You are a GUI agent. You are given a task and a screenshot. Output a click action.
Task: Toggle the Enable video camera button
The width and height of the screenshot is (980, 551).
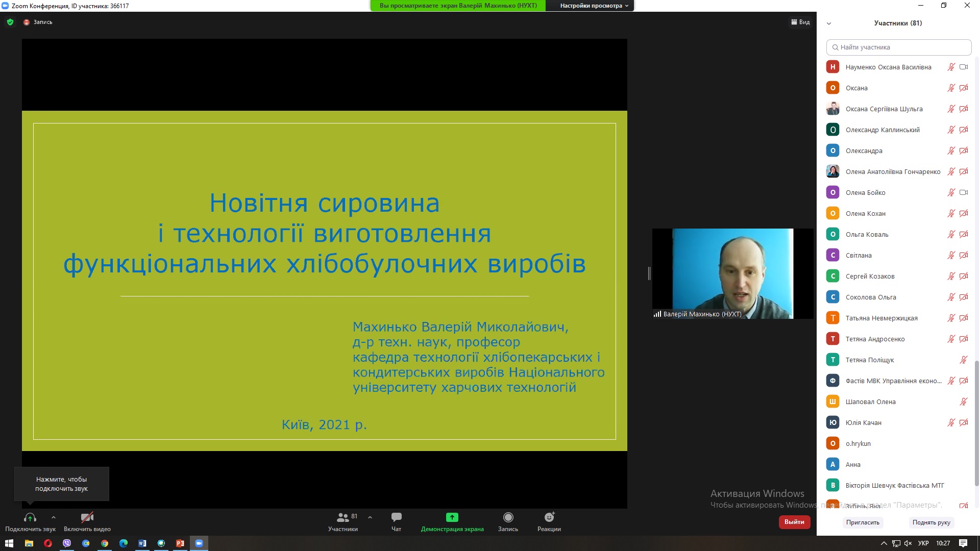[87, 517]
